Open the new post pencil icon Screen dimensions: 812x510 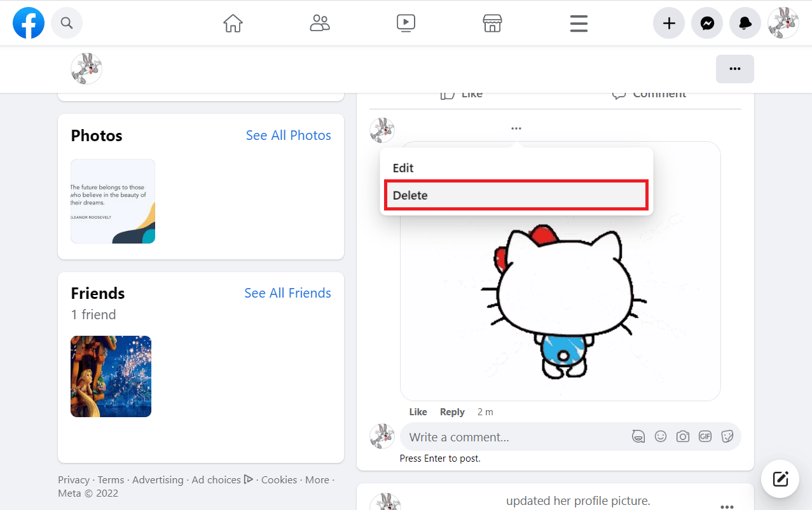780,478
